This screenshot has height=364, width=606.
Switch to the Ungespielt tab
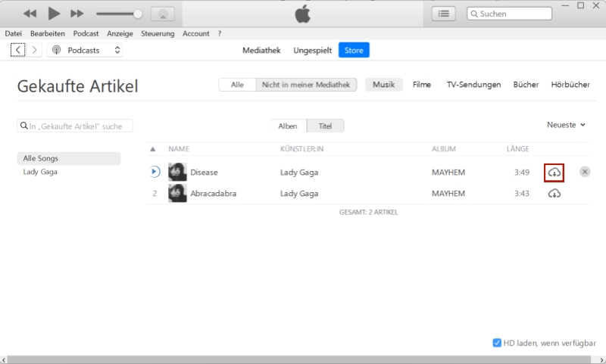pyautogui.click(x=312, y=50)
